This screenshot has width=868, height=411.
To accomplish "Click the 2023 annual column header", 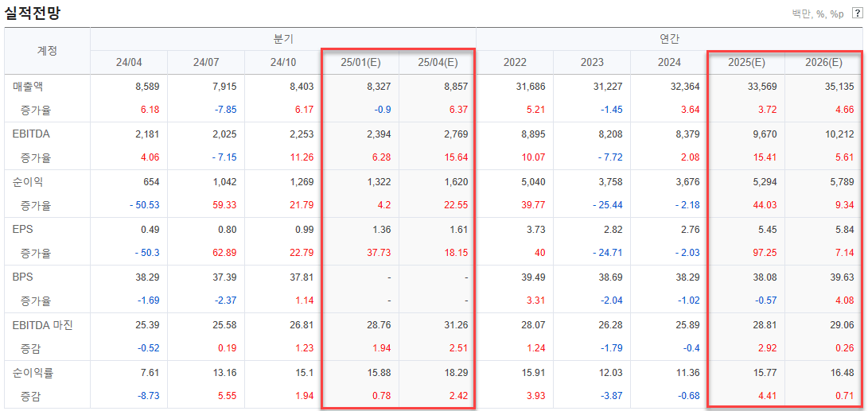I will point(592,62).
